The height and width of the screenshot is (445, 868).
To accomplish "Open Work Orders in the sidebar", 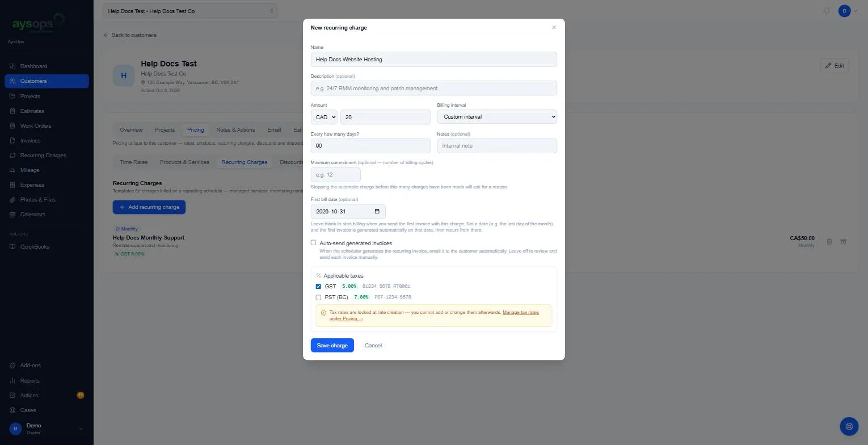I will tap(47, 125).
